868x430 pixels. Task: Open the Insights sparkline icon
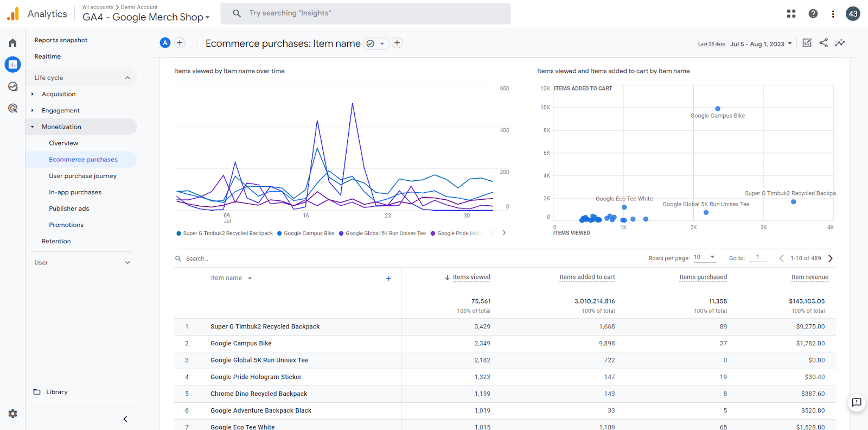click(840, 43)
